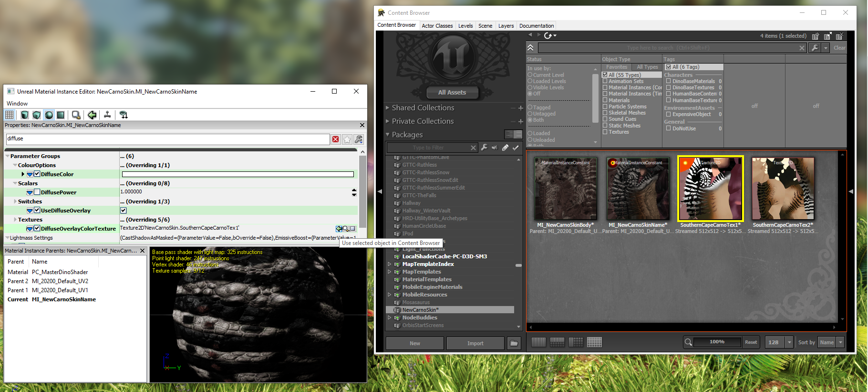Go back in Content Browser history
This screenshot has height=392, width=868.
530,35
